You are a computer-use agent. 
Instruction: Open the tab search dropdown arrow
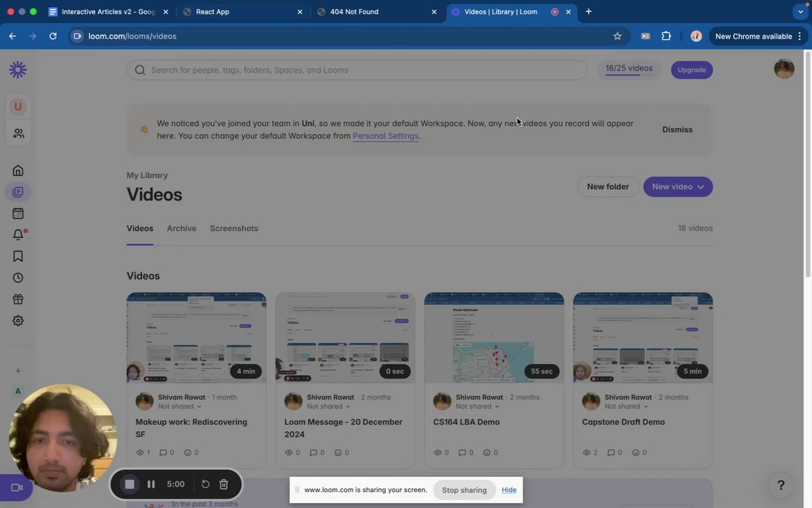(x=801, y=11)
